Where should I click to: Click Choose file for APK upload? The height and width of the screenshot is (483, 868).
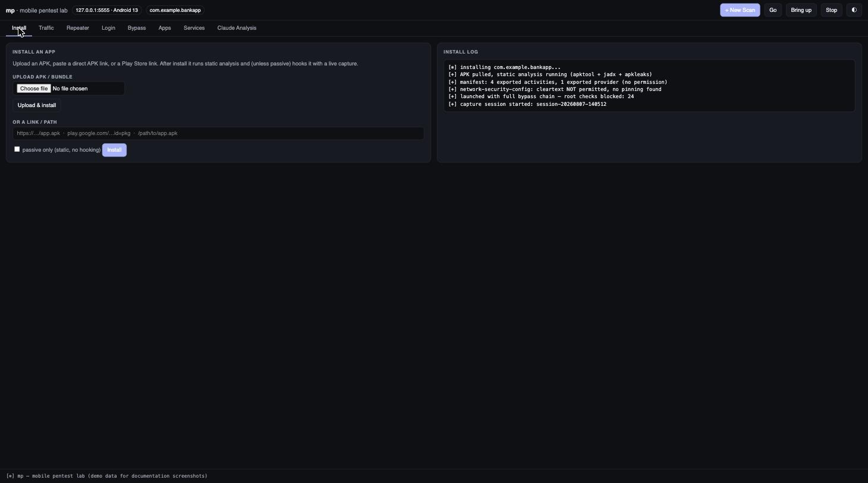33,89
